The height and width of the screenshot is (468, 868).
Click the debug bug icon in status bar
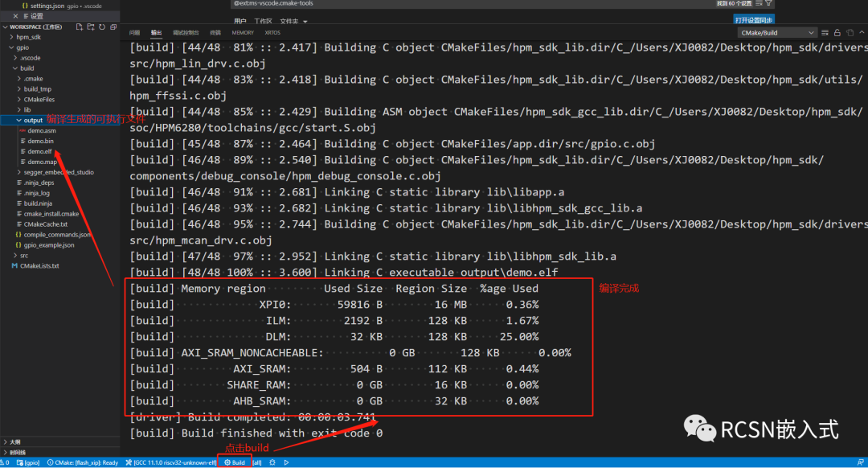(x=272, y=462)
